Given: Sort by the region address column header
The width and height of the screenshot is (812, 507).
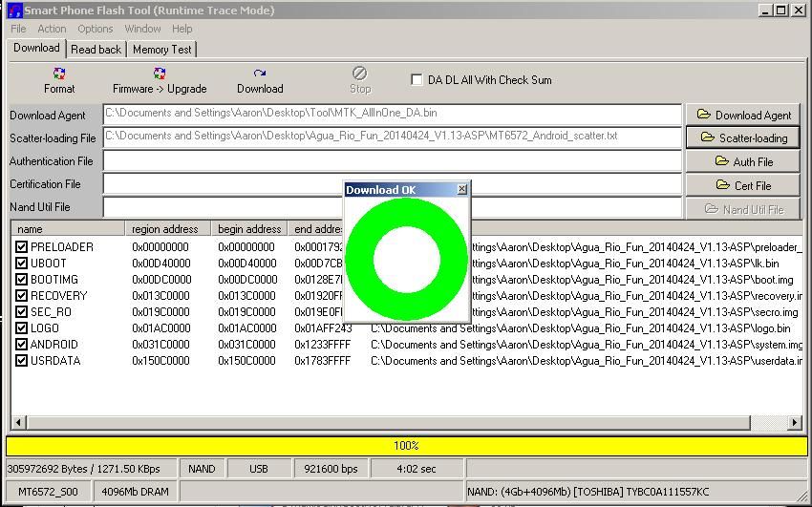Looking at the screenshot, I should pos(166,229).
